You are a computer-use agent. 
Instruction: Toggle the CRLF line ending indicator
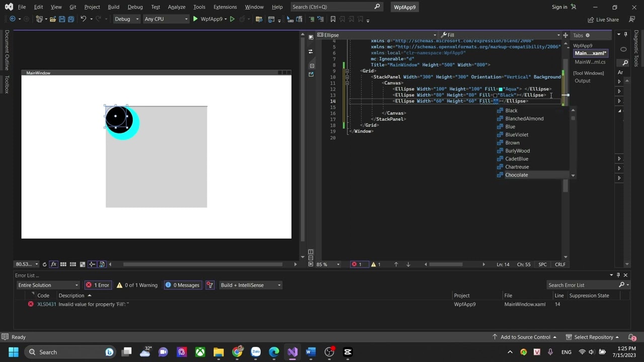tap(560, 264)
